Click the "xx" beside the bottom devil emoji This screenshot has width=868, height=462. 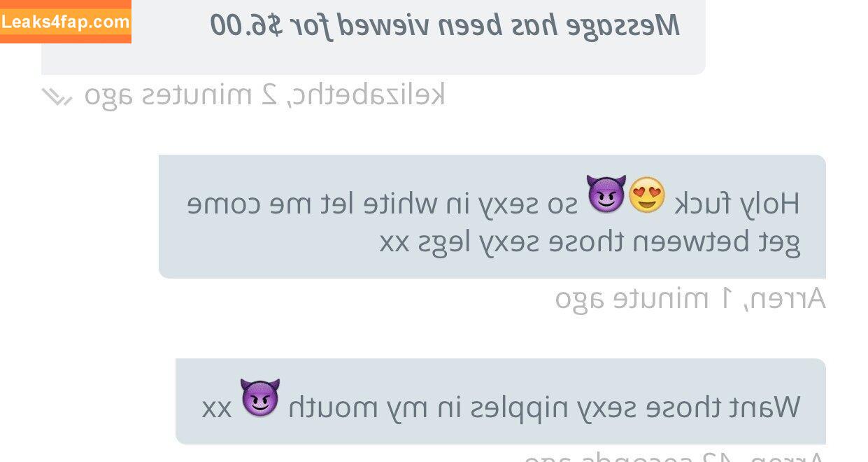218,408
